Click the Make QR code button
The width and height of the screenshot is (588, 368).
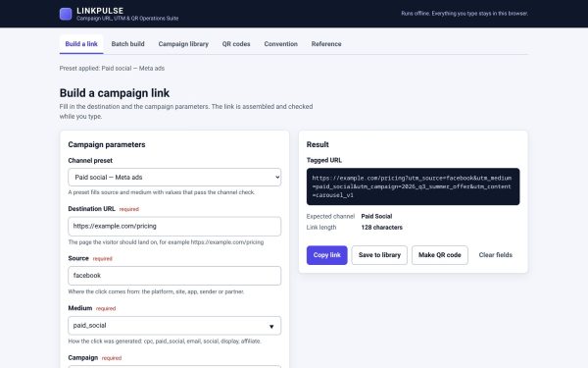coord(439,255)
